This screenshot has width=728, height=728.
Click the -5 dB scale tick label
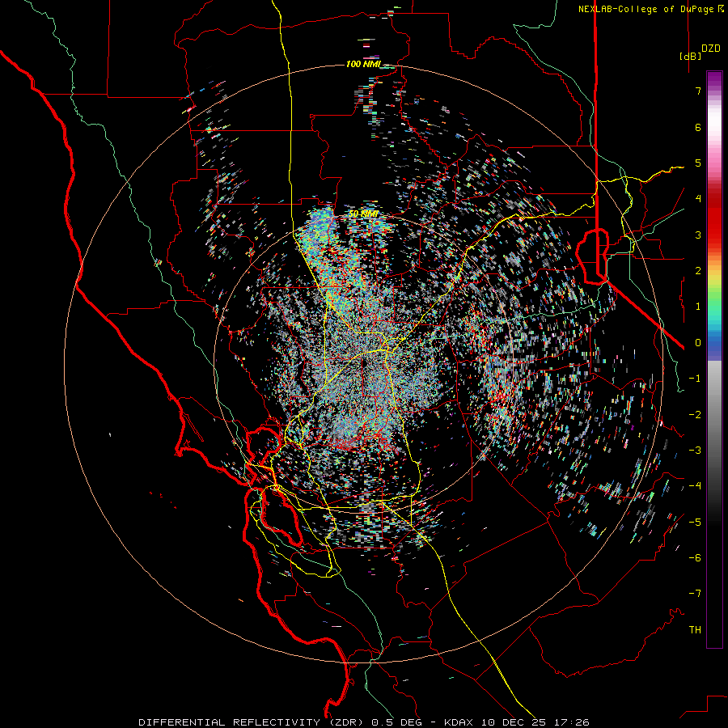(x=695, y=523)
